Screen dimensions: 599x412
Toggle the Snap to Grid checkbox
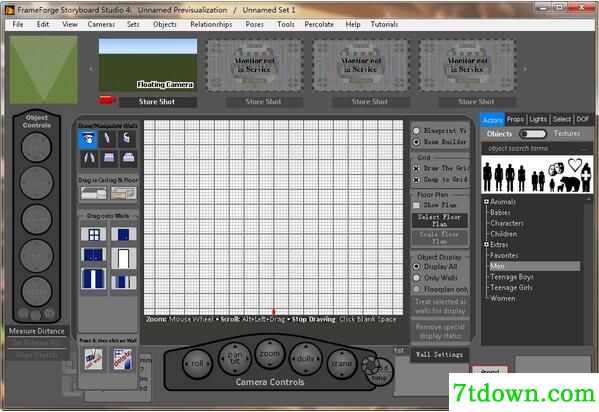click(x=416, y=180)
